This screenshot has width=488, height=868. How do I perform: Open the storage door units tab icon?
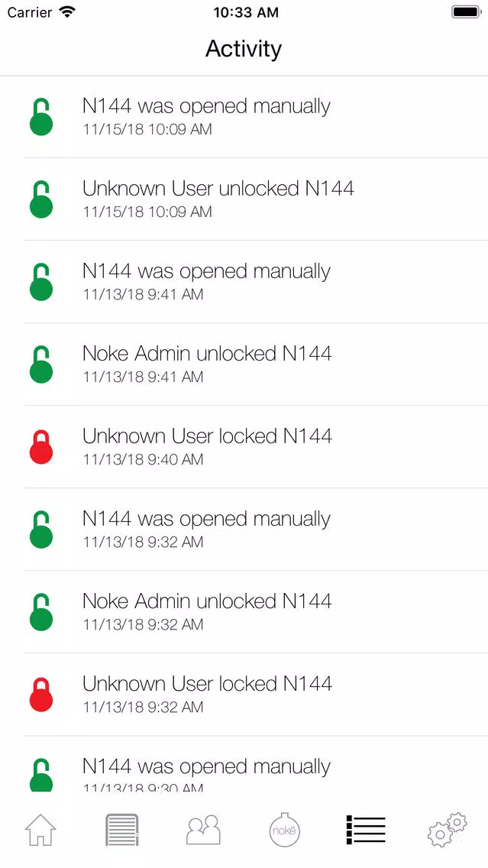click(121, 830)
